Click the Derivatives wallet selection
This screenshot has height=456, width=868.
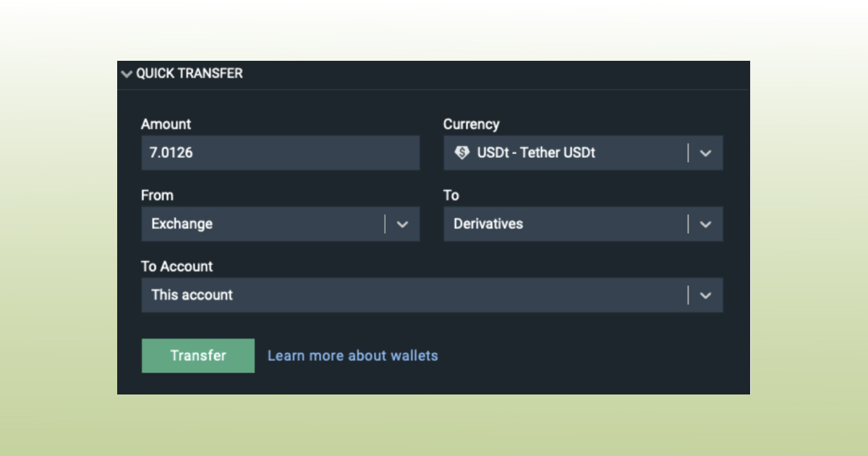[488, 224]
